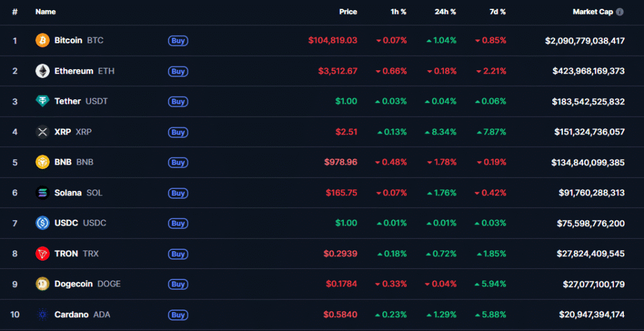Click XRP 24h change 8.34%
644x331 pixels.
coord(441,132)
